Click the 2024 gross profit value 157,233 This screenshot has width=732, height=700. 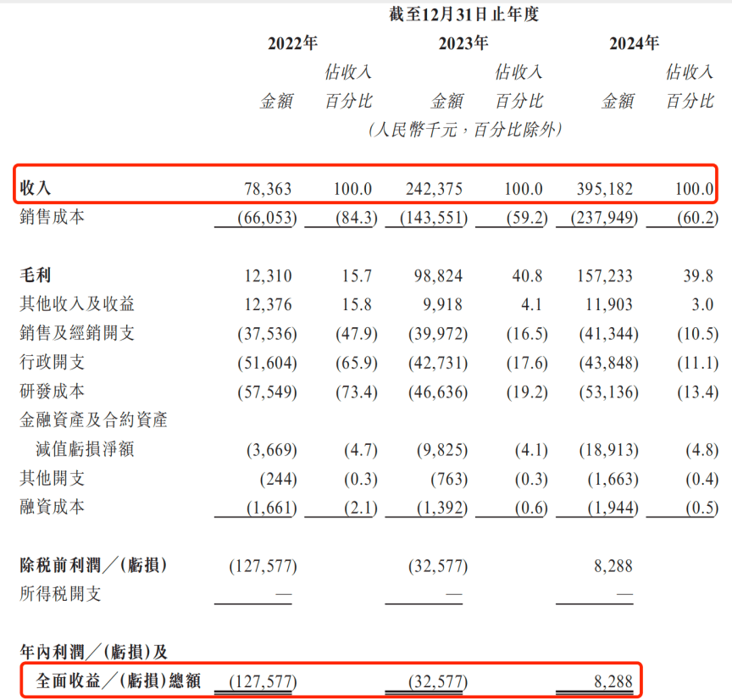pyautogui.click(x=604, y=275)
